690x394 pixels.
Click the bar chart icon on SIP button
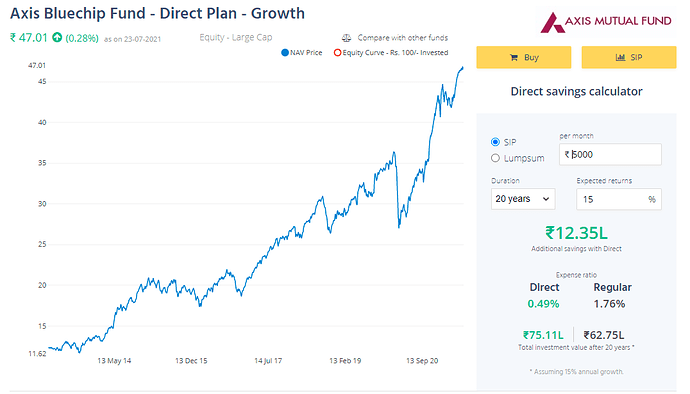coord(620,58)
